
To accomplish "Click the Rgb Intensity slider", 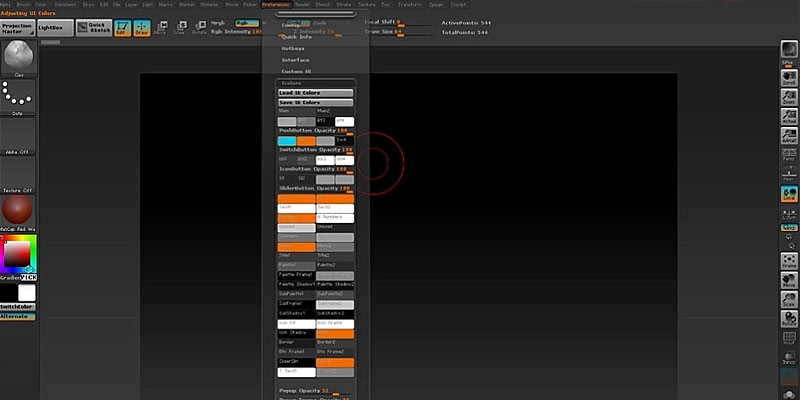I will pos(236,32).
